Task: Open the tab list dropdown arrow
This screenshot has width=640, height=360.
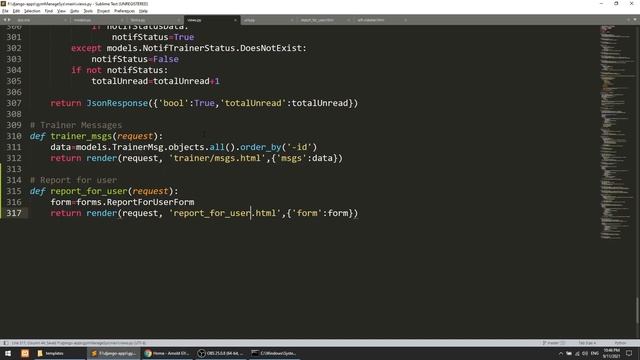Action: (x=636, y=20)
